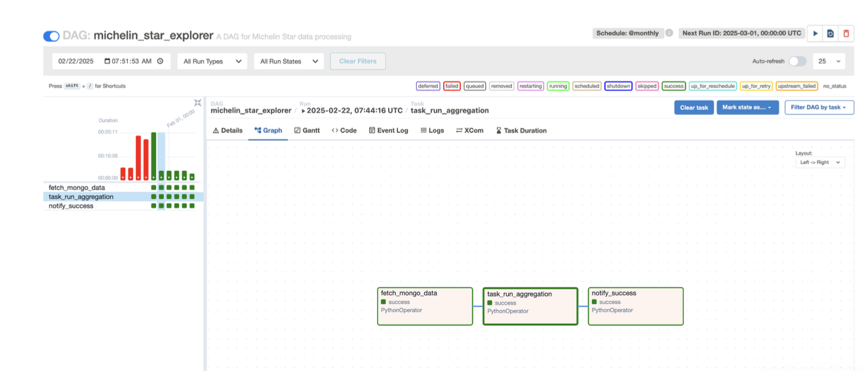Pause or unpause the michelin_star_explorer DAG toggle
This screenshot has width=868, height=384.
[x=51, y=36]
